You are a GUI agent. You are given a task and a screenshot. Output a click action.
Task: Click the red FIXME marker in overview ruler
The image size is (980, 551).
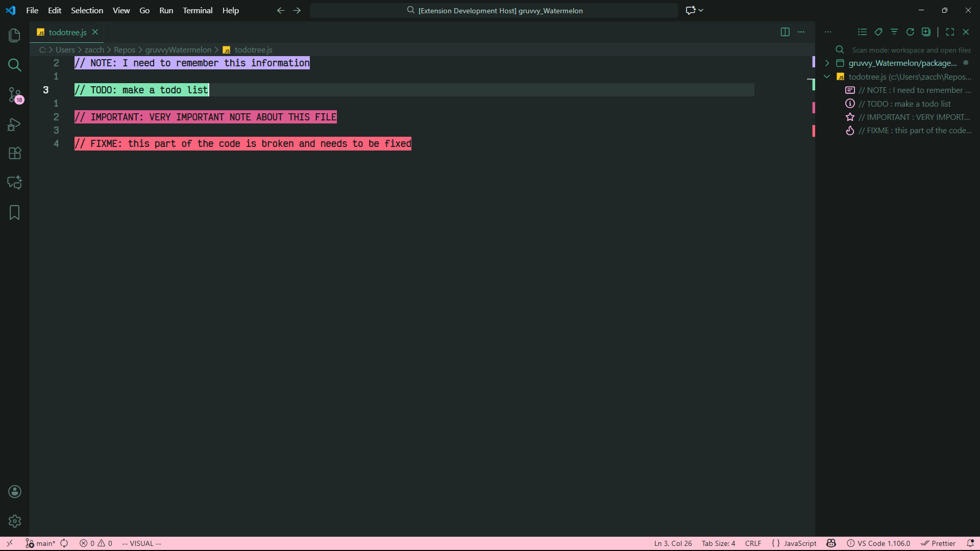coord(814,131)
